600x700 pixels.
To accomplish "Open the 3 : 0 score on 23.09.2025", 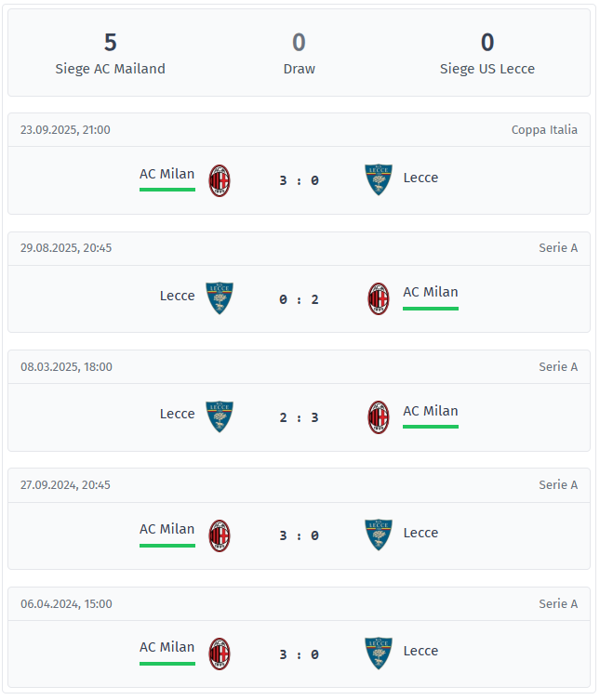I will [x=299, y=180].
